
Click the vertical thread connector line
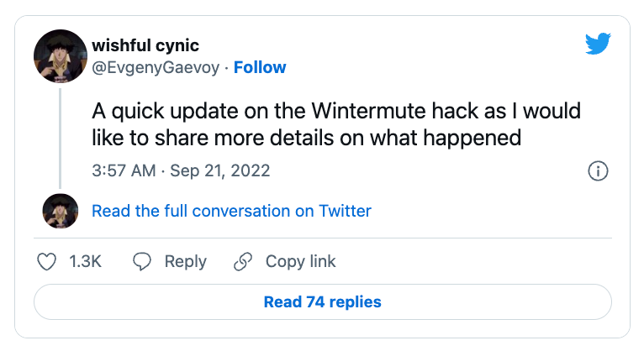(60, 139)
